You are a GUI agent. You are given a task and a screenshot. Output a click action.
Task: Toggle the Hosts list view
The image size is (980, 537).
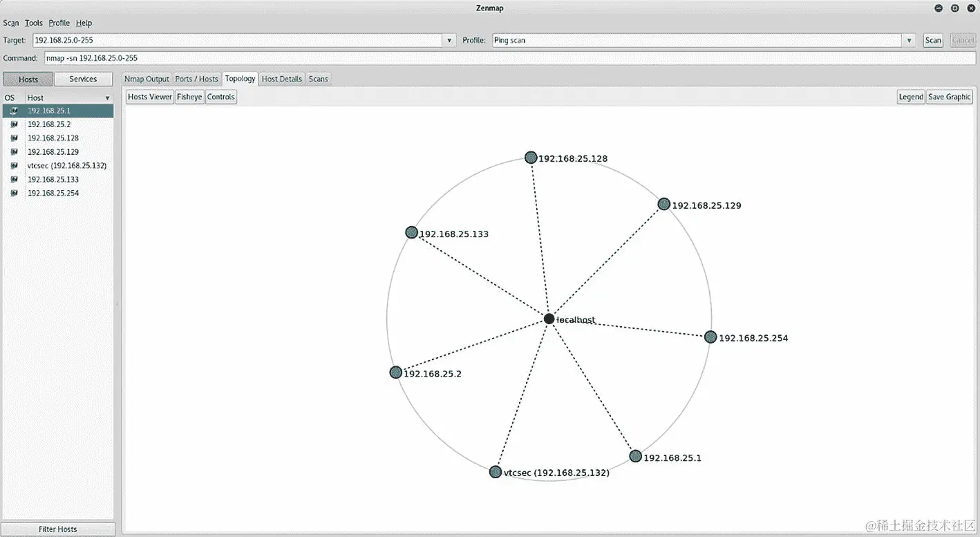[x=28, y=79]
